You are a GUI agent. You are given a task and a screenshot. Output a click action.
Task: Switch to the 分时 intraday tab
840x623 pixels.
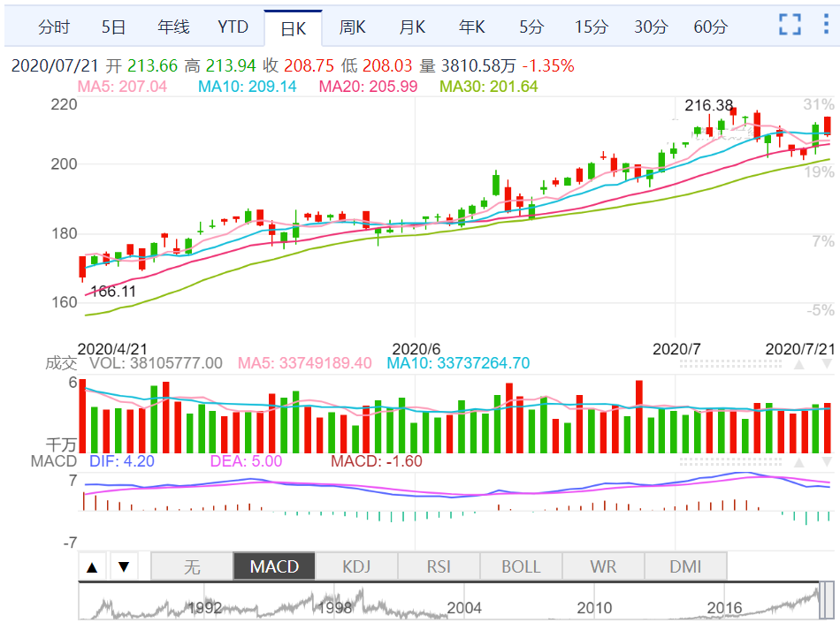tap(54, 27)
